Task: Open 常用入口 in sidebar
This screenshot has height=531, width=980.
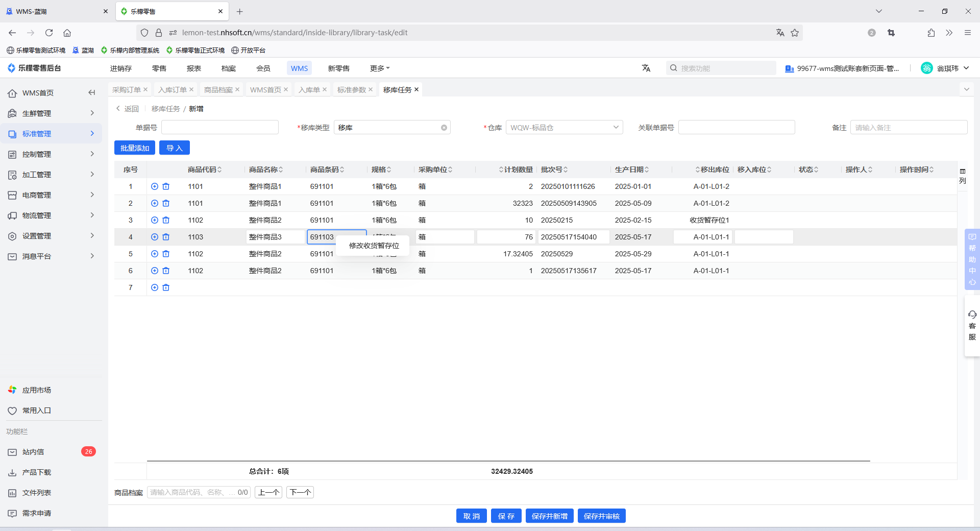Action: 51,411
